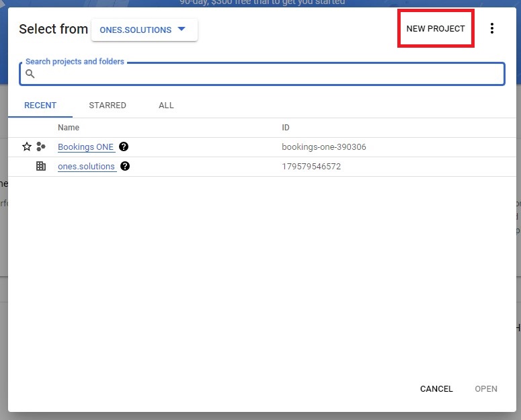Select the project ID bookings-one-390306
The width and height of the screenshot is (521, 420).
pyautogui.click(x=323, y=146)
